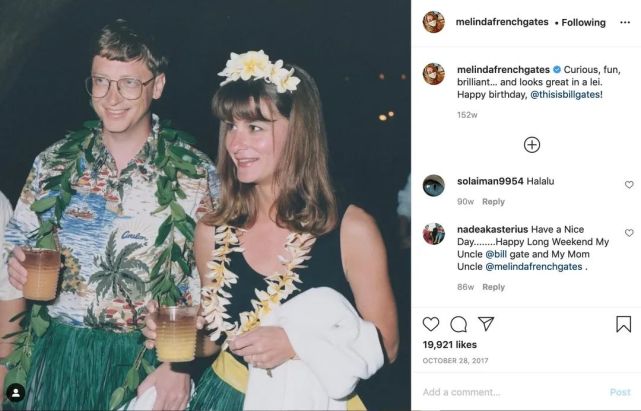Click solaiman9954's avatar
This screenshot has height=411, width=641.
point(433,185)
